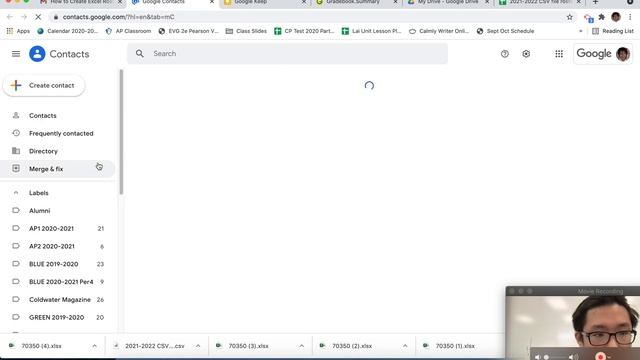
Task: Open 70350 (4).xlsx downloaded file
Action: pos(41,346)
